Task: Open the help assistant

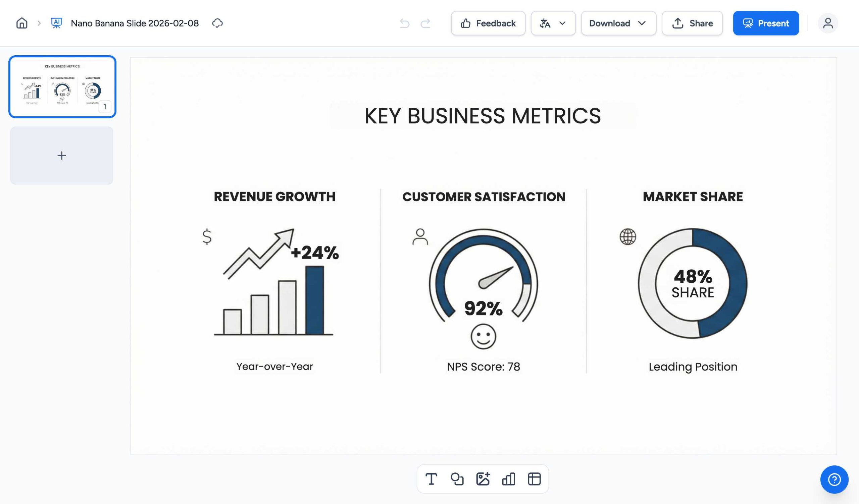Action: point(834,479)
